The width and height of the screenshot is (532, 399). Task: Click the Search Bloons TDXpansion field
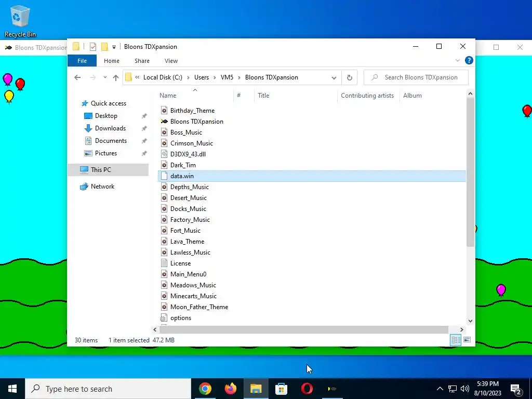tap(416, 77)
